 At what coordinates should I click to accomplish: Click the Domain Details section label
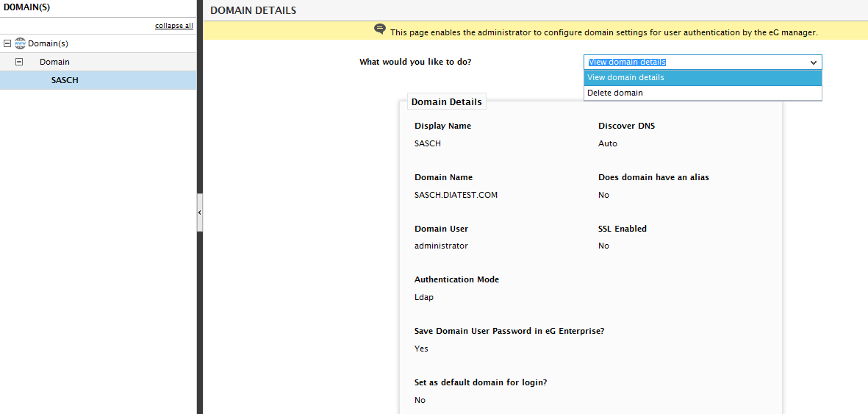point(446,102)
